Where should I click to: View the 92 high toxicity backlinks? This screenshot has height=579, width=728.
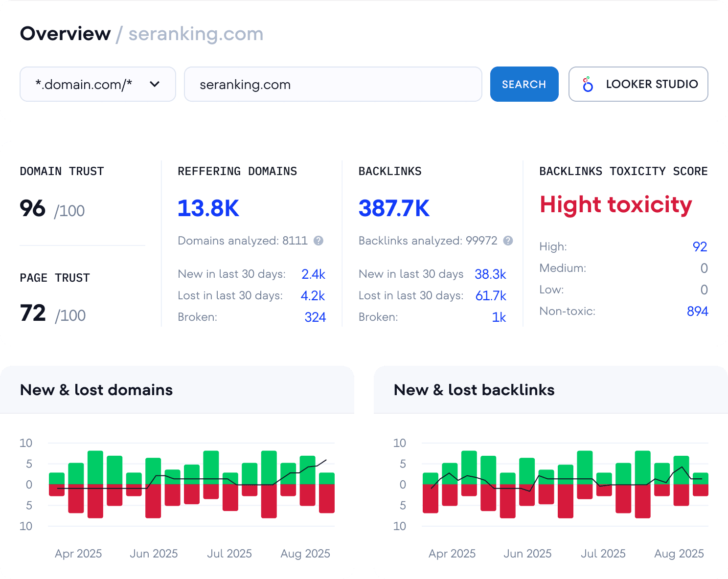[x=700, y=246]
